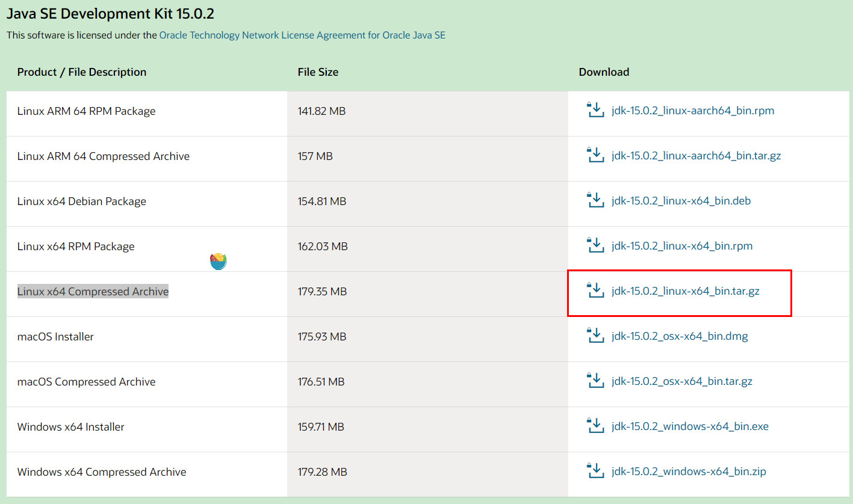
Task: Click download icon for Windows exe installer
Action: pos(595,426)
